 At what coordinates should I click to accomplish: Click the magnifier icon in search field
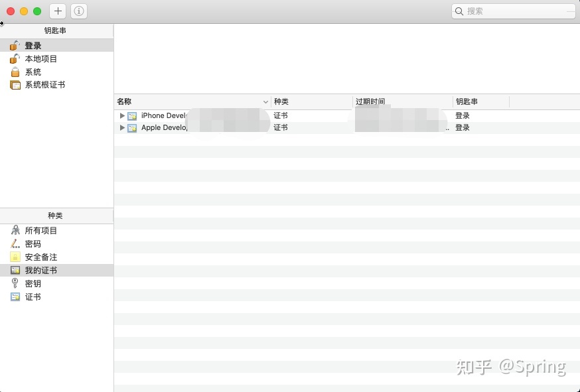click(459, 11)
